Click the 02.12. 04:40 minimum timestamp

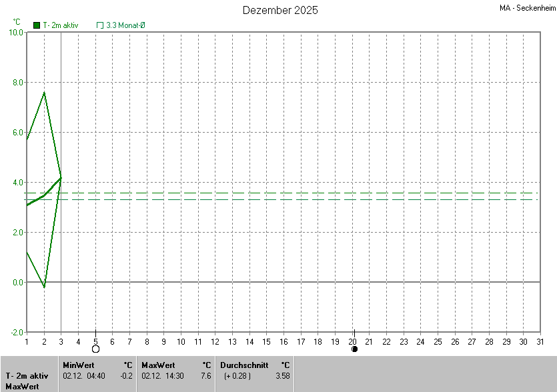coord(83,376)
